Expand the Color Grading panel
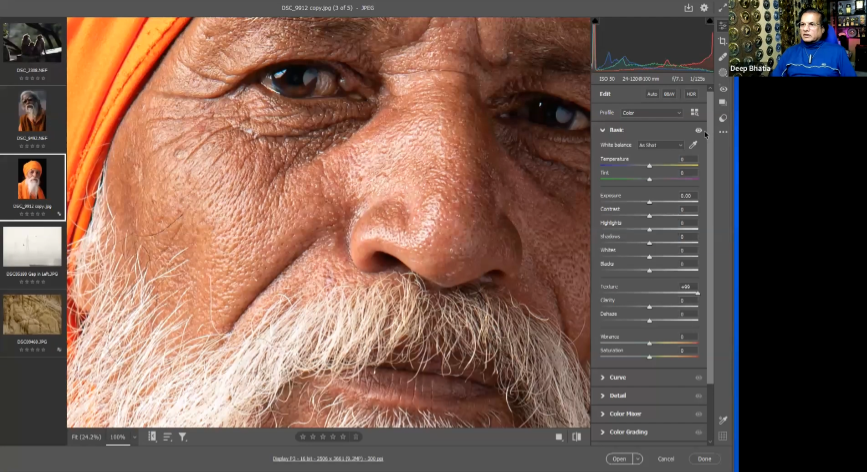The image size is (867, 472). (x=628, y=432)
